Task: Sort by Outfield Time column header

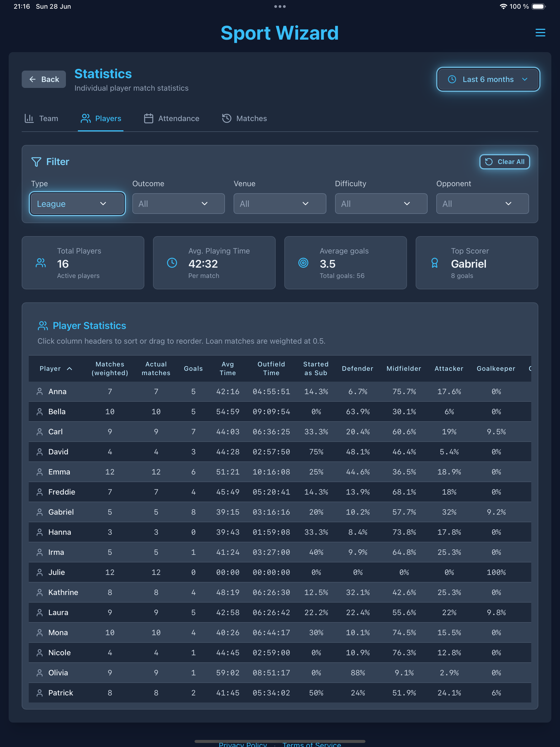Action: point(271,368)
